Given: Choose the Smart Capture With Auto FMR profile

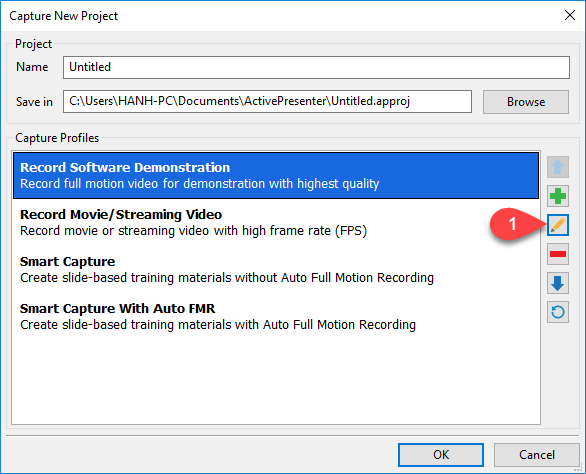Looking at the screenshot, I should (276, 317).
